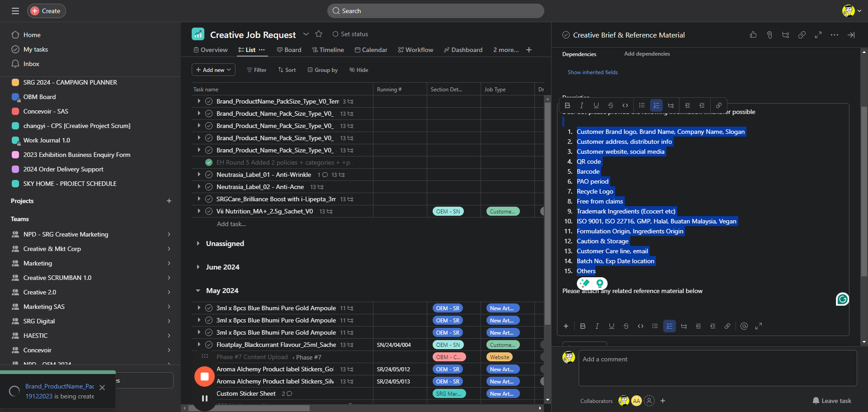Apply code format from floating toolbar

coord(625,105)
